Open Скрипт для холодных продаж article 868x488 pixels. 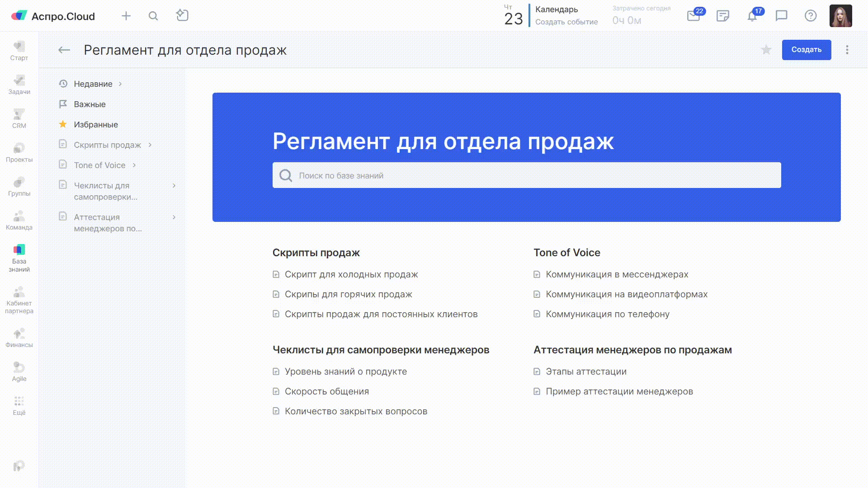tap(351, 274)
